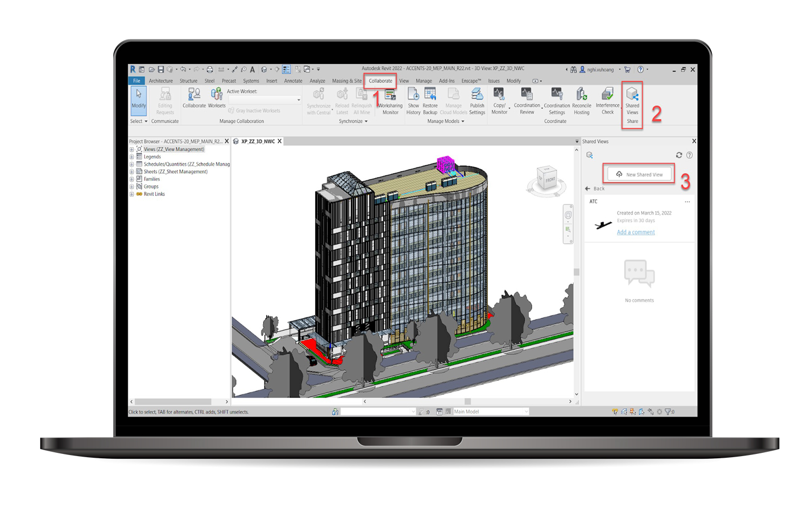Click the ATC shared view thumbnail

[603, 224]
